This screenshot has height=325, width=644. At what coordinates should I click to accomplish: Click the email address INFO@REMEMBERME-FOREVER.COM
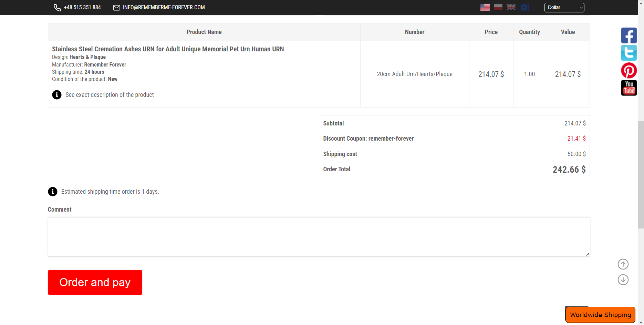coord(164,8)
